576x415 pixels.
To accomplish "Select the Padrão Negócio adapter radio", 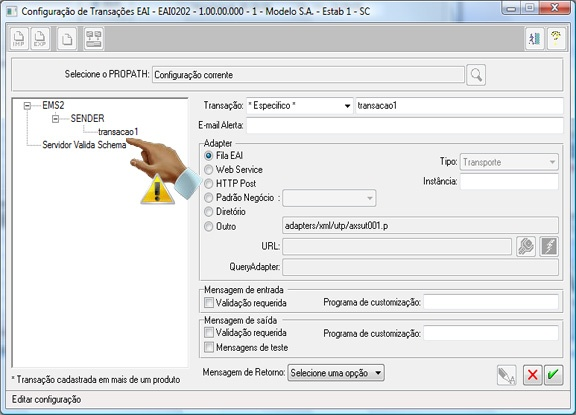I will click(x=209, y=198).
